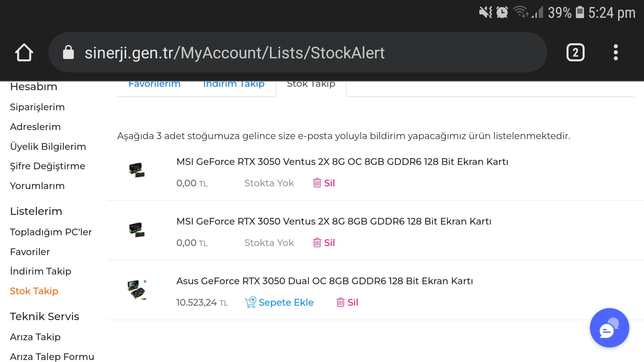Tap the browser home icon
This screenshot has height=362, width=644.
coord(24,53)
